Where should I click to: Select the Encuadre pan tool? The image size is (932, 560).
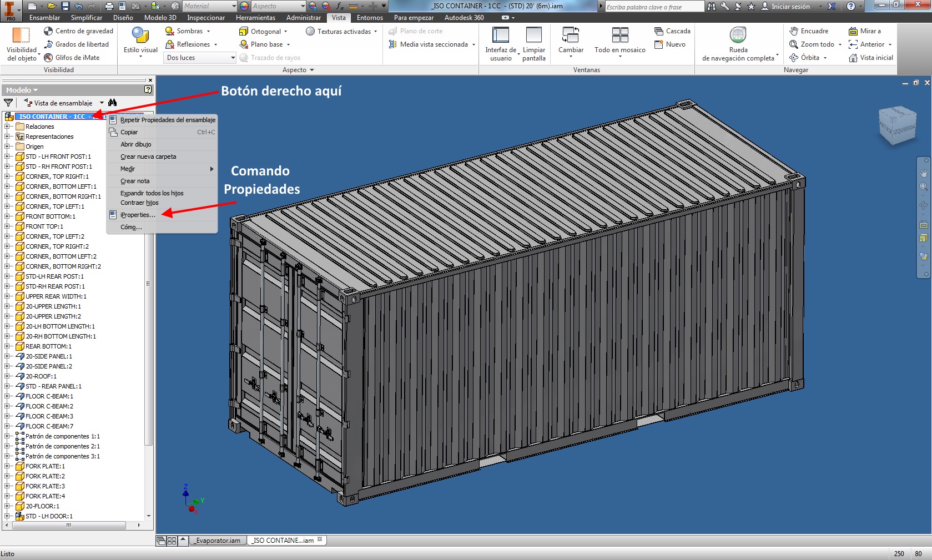809,31
